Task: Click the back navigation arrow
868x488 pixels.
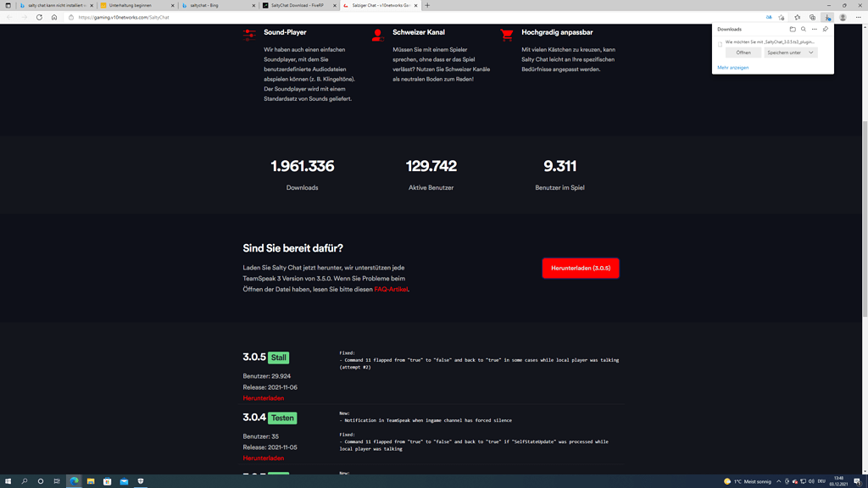Action: [x=9, y=17]
